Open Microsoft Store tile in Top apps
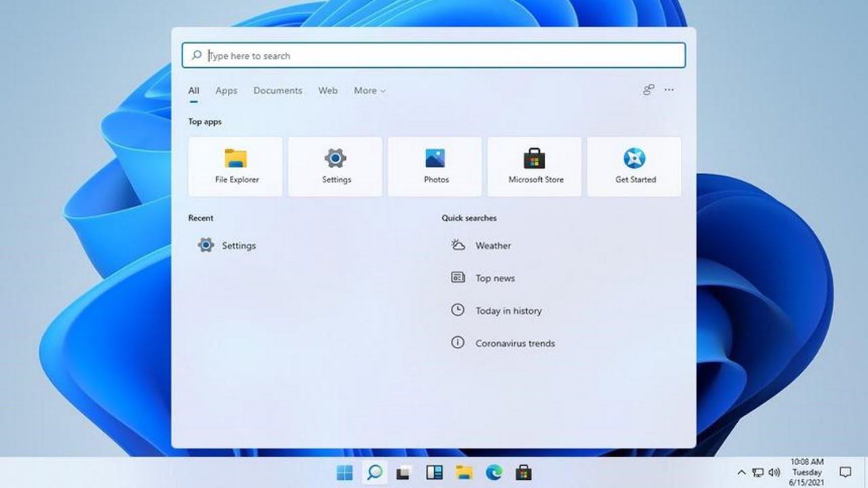The height and width of the screenshot is (488, 868). pos(534,167)
